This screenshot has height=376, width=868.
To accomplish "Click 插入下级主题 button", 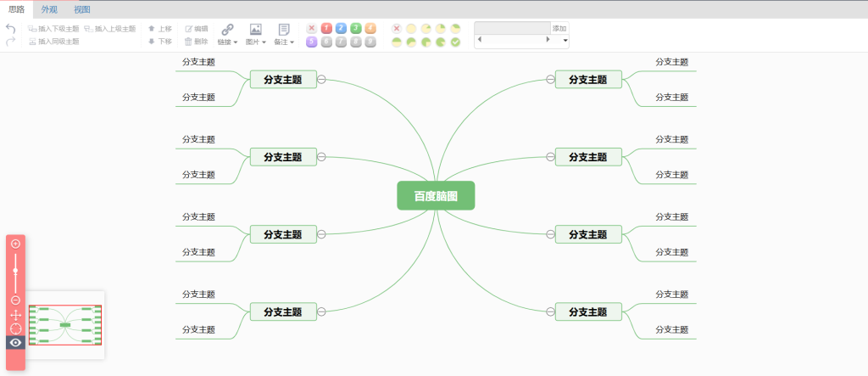I will coord(53,29).
